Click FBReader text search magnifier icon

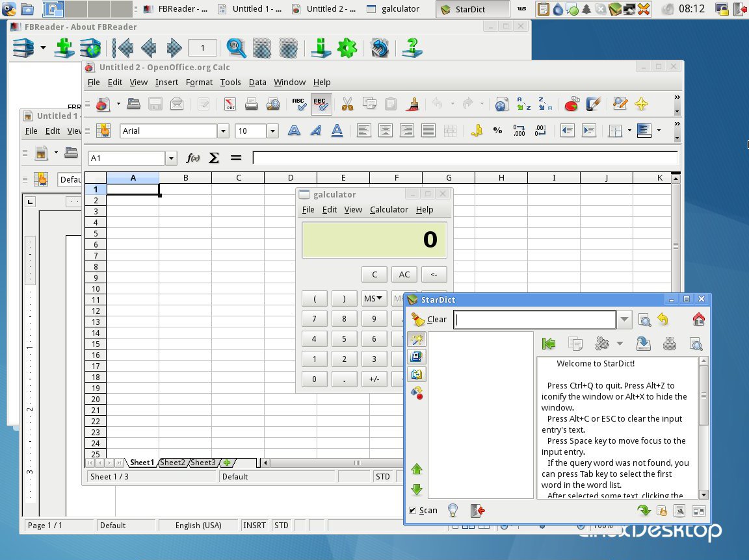(236, 48)
